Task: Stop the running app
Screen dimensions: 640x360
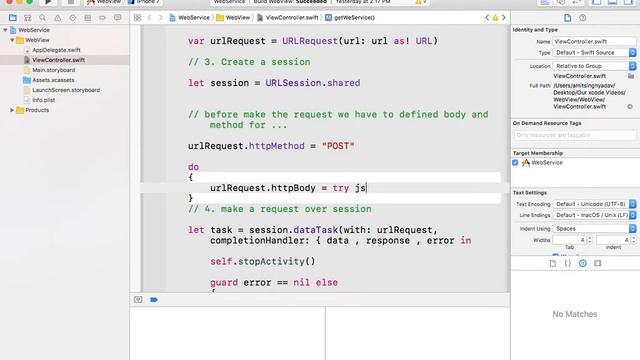Action: (x=71, y=2)
